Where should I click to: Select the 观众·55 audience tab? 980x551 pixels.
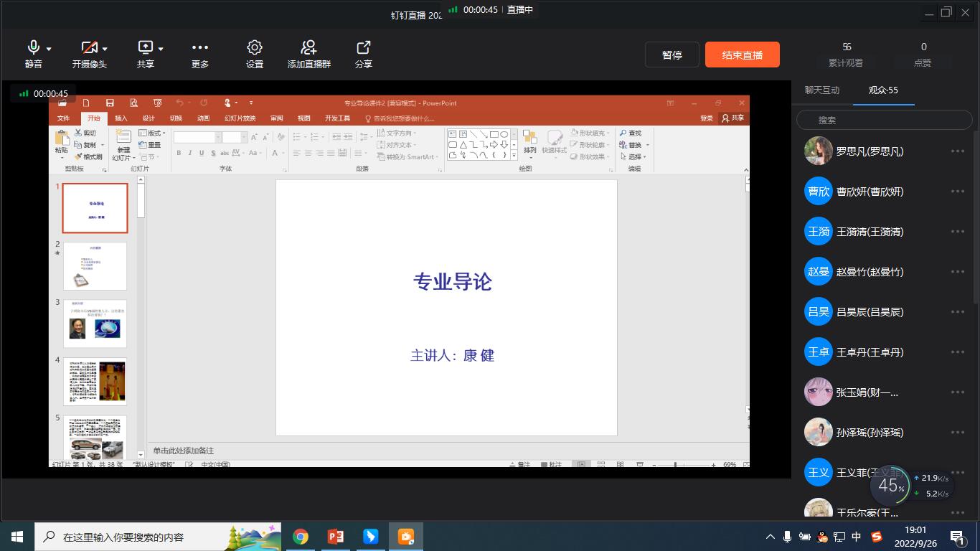pyautogui.click(x=883, y=90)
